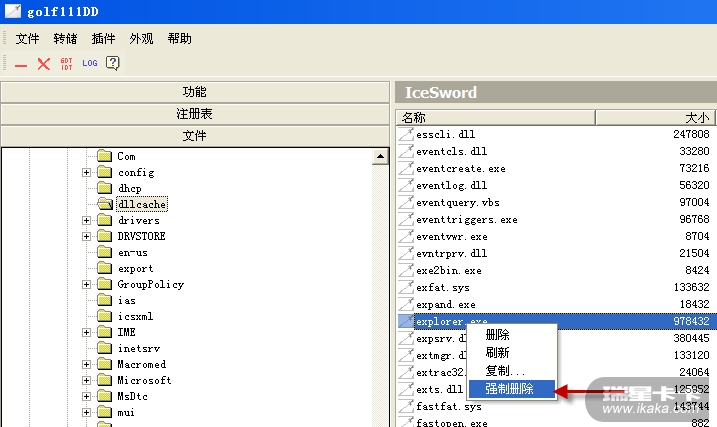
Task: Click the file icon beside exe2bin.exe
Action: pos(406,270)
